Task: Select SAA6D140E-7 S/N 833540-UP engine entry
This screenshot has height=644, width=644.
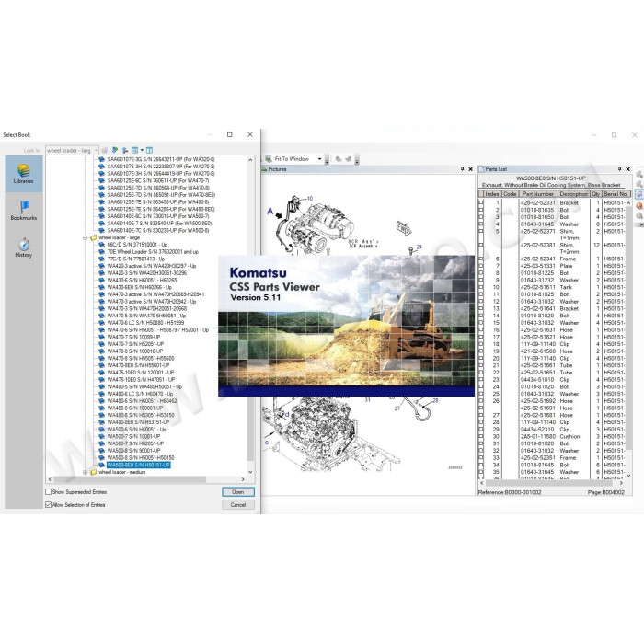Action: coord(159,223)
